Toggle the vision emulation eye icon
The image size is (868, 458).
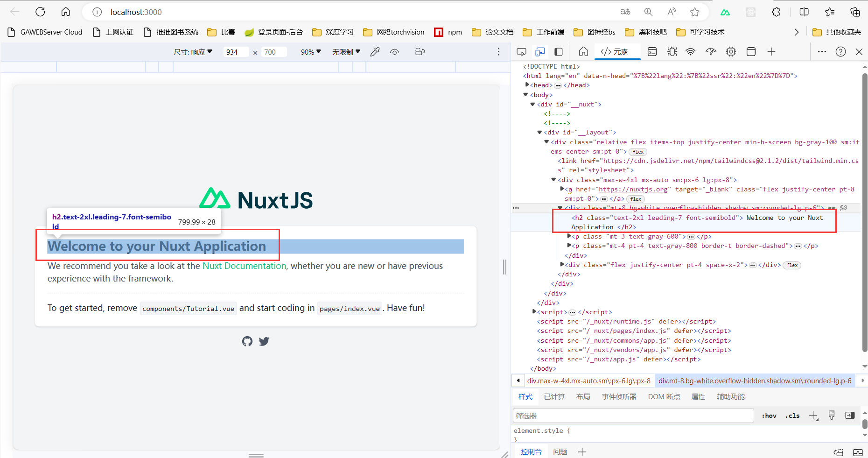(395, 52)
